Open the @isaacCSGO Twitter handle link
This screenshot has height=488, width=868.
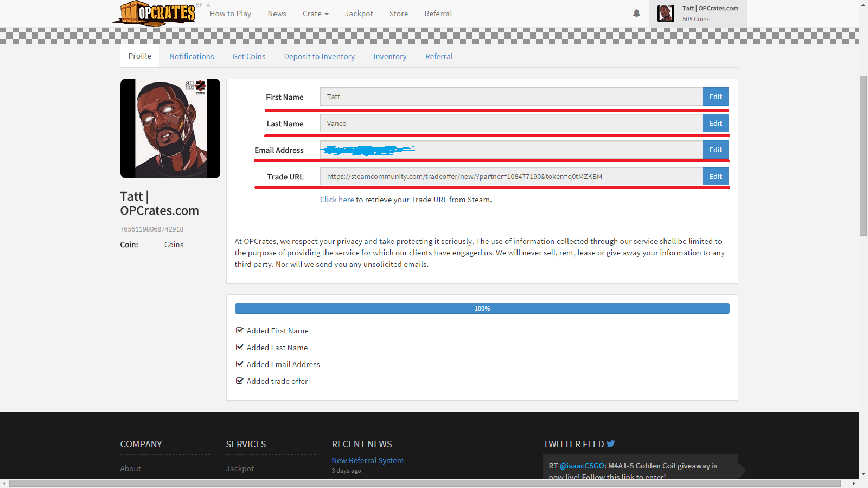tap(582, 466)
